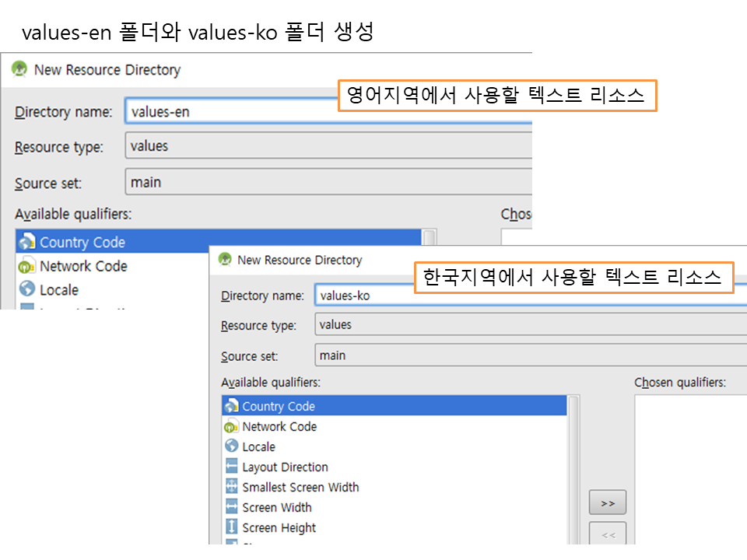Click the Locale globe icon in values-ko dialog
The width and height of the screenshot is (747, 560).
click(231, 446)
